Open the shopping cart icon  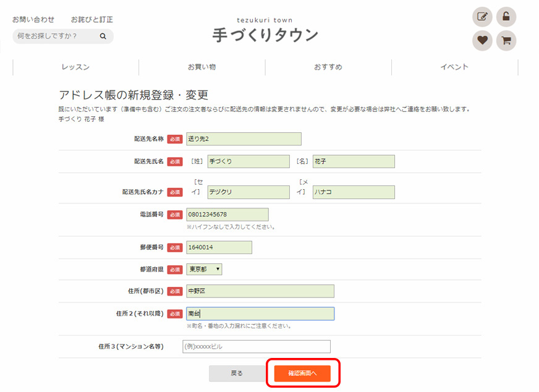coord(506,41)
